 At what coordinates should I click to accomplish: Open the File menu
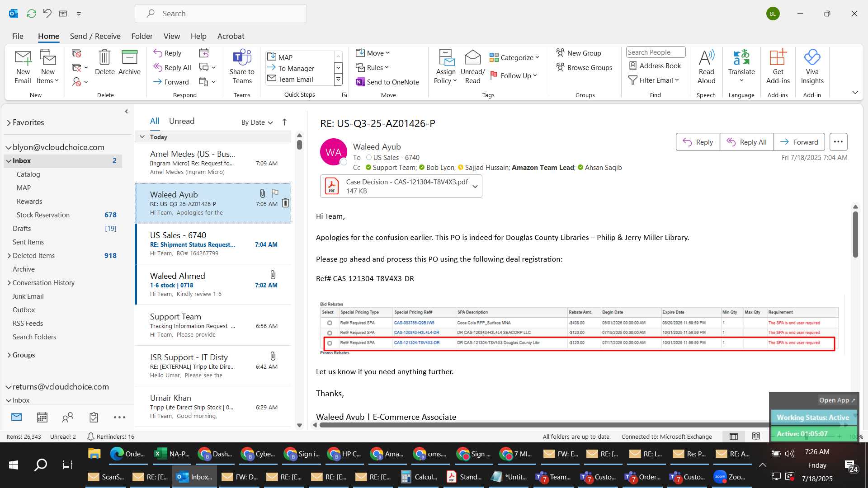tap(18, 36)
